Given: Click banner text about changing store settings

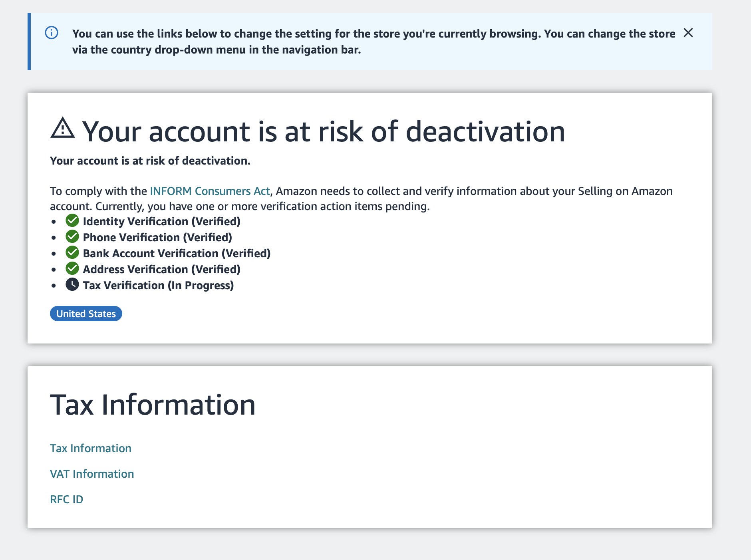Looking at the screenshot, I should 374,42.
